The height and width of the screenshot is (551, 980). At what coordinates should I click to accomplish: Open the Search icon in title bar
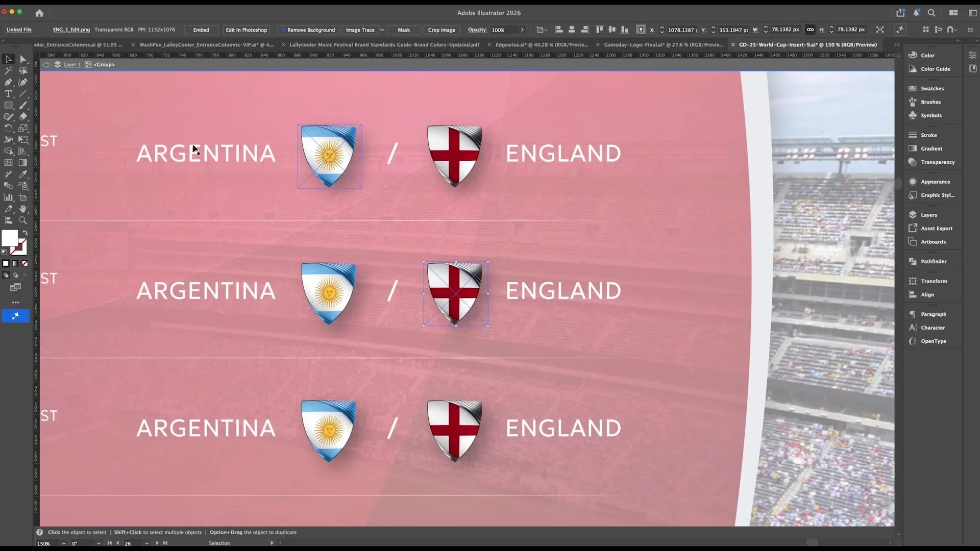932,13
